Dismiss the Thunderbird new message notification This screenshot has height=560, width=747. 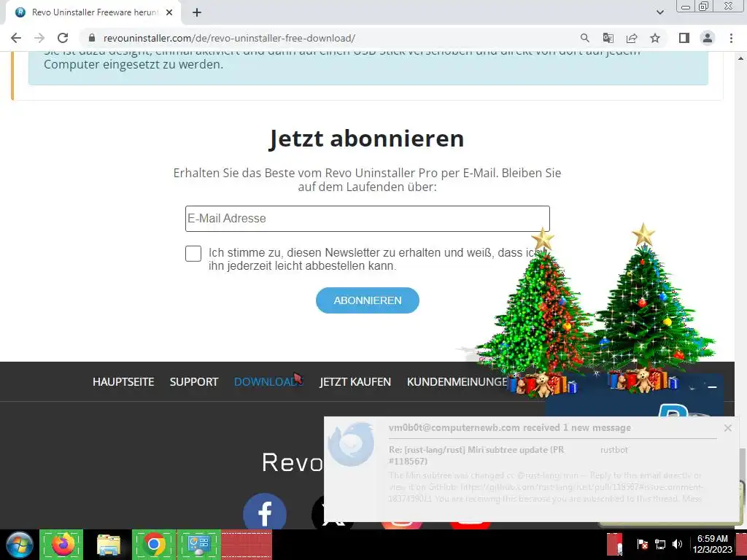pyautogui.click(x=728, y=427)
